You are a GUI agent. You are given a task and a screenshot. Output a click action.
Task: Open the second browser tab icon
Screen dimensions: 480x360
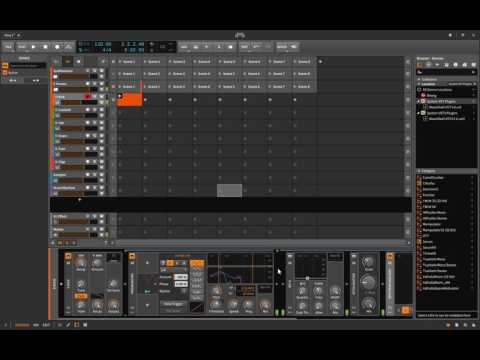[x=429, y=65]
